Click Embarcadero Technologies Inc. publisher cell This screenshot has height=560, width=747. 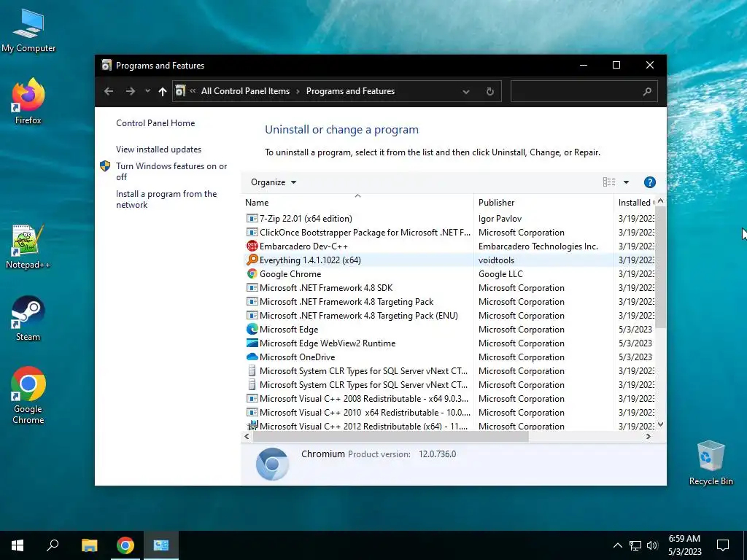538,246
